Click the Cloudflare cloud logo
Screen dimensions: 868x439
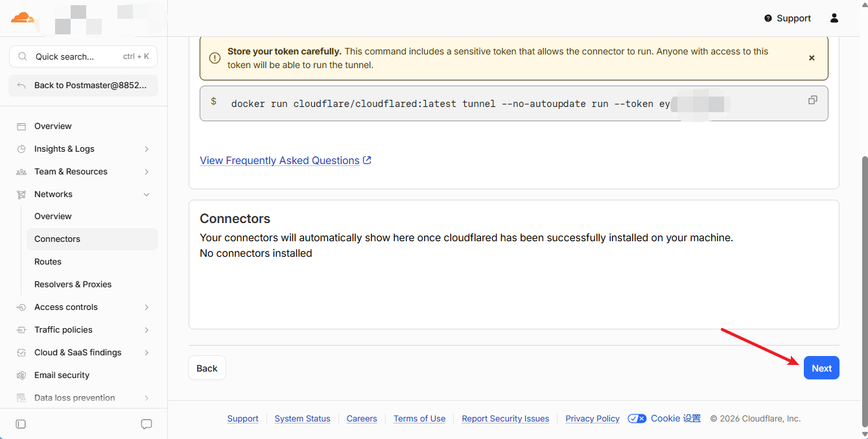22,18
